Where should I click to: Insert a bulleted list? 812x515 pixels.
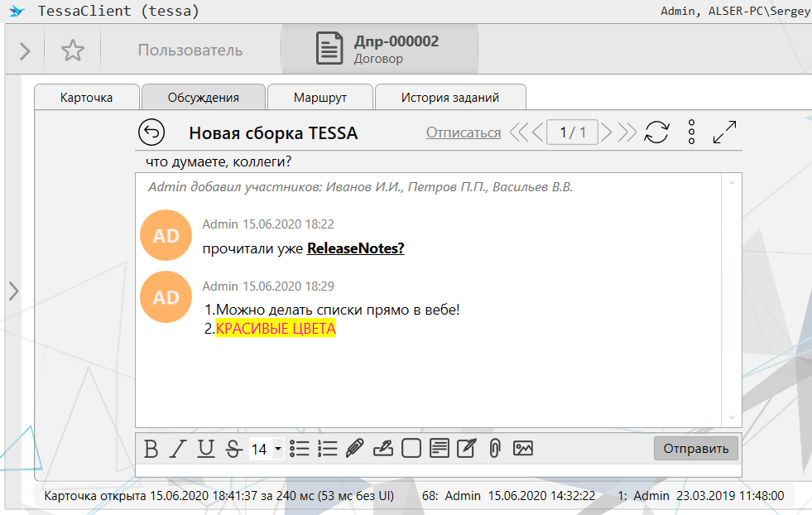300,449
